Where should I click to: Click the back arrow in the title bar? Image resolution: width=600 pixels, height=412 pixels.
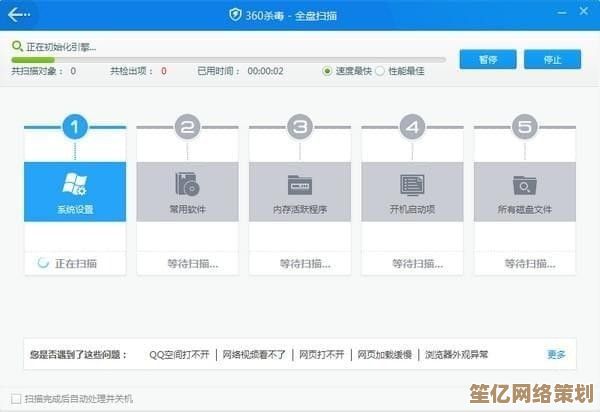[19, 14]
